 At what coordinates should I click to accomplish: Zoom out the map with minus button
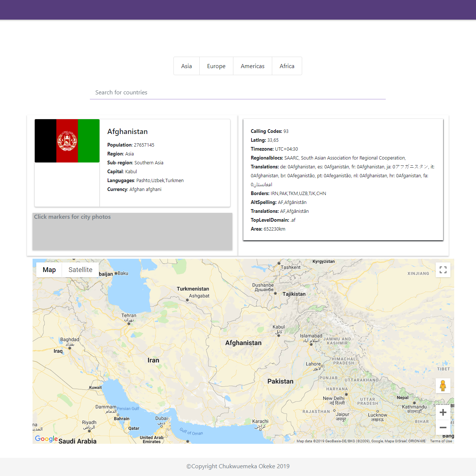click(443, 428)
